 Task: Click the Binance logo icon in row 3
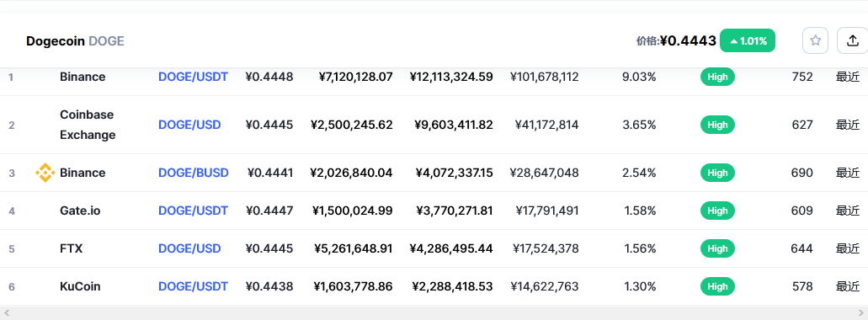point(45,173)
